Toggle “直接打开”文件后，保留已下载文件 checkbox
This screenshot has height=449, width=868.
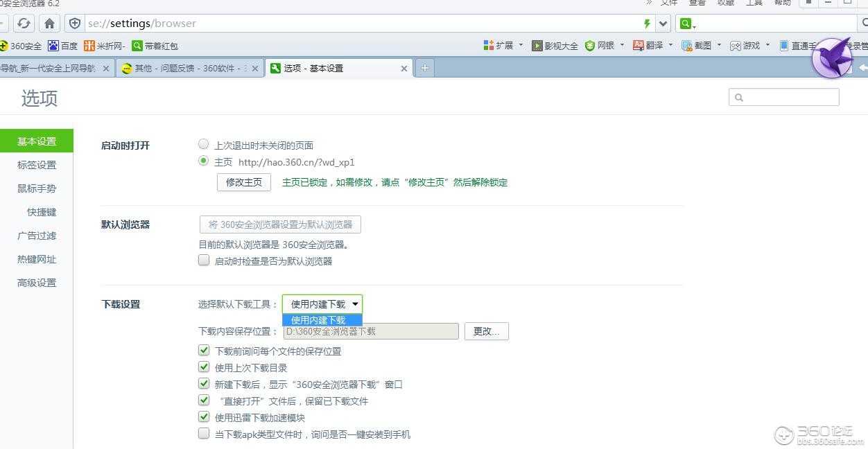[x=204, y=400]
